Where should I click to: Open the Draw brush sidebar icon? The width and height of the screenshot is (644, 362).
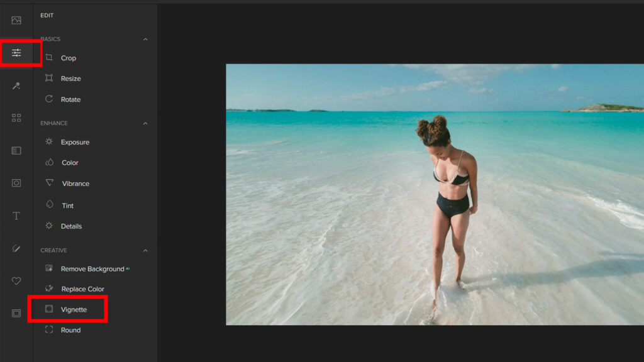point(16,248)
